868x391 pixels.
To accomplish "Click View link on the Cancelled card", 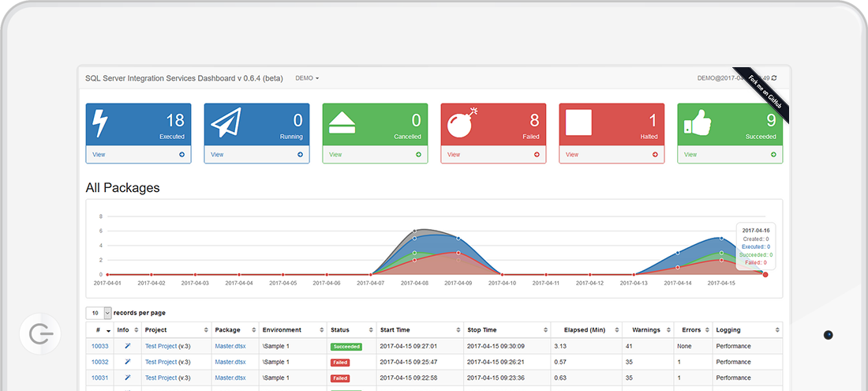I will tap(335, 155).
